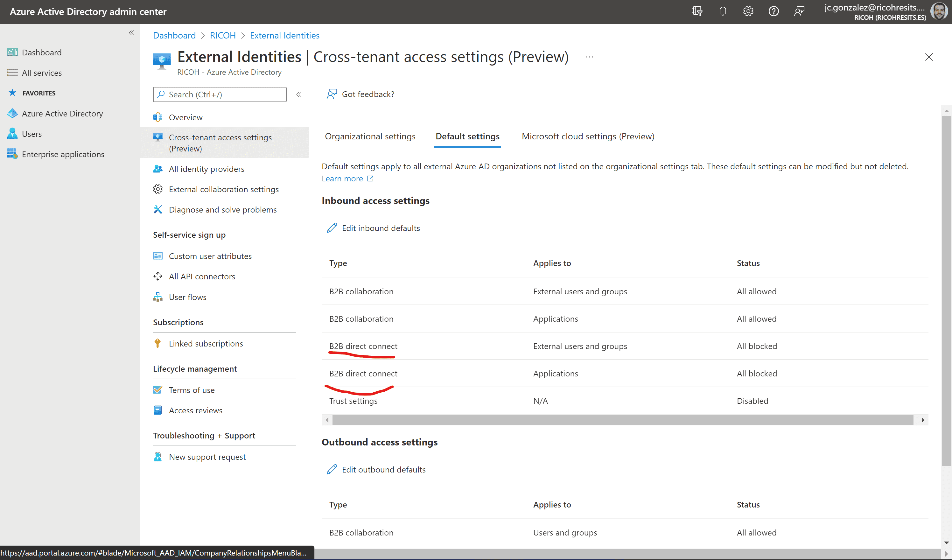Open New support request
Viewport: 952px width, 560px height.
point(207,457)
